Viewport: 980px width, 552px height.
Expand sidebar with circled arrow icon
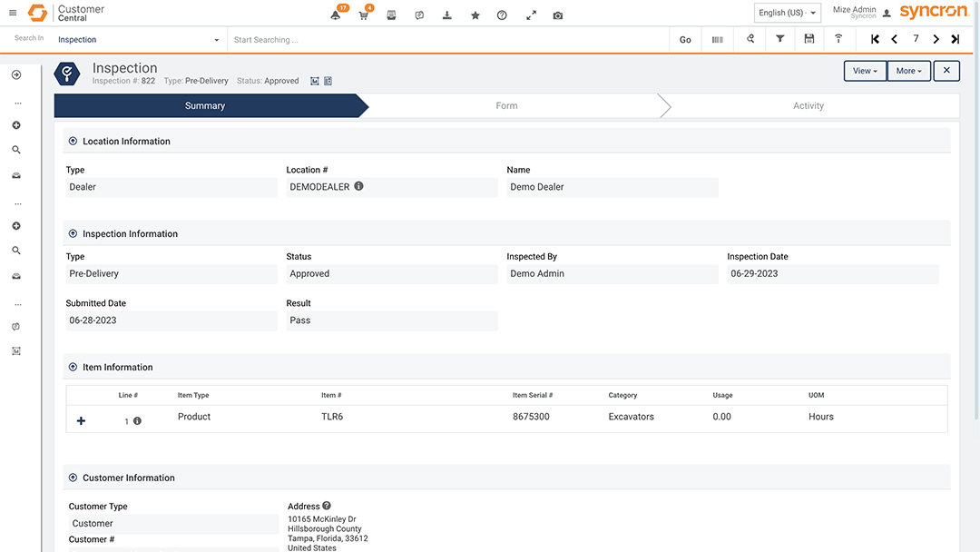(16, 75)
